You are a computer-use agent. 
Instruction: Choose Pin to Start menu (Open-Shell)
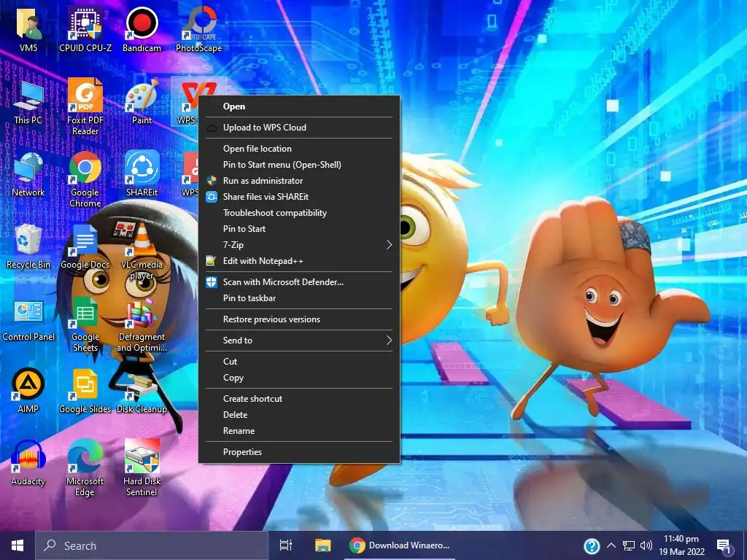pyautogui.click(x=298, y=165)
